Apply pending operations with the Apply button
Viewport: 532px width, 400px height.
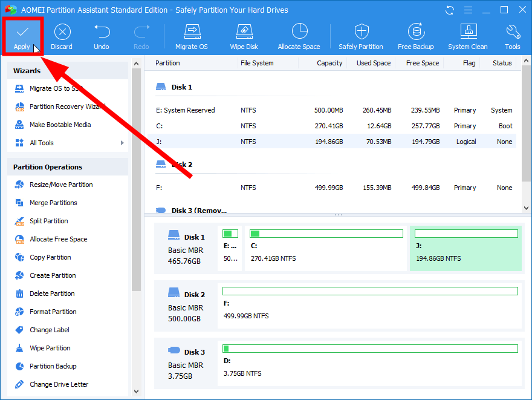(x=22, y=37)
